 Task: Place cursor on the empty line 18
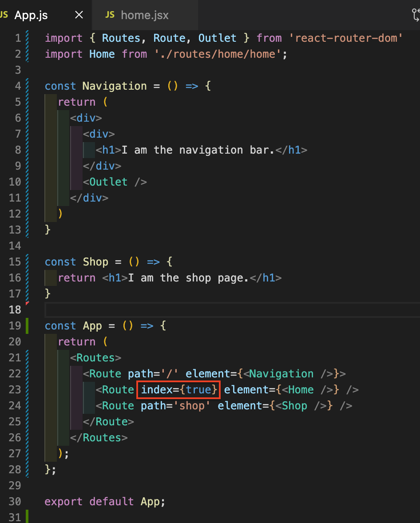pos(232,309)
